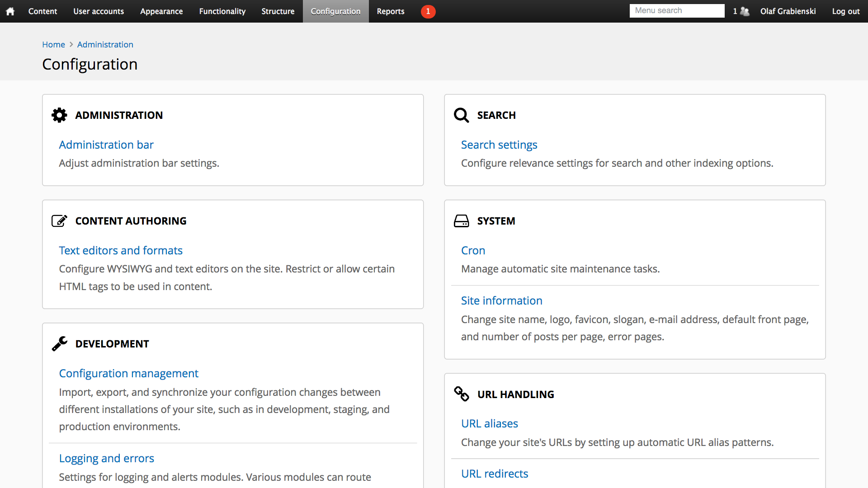
Task: Click the Menu search field
Action: (x=676, y=11)
